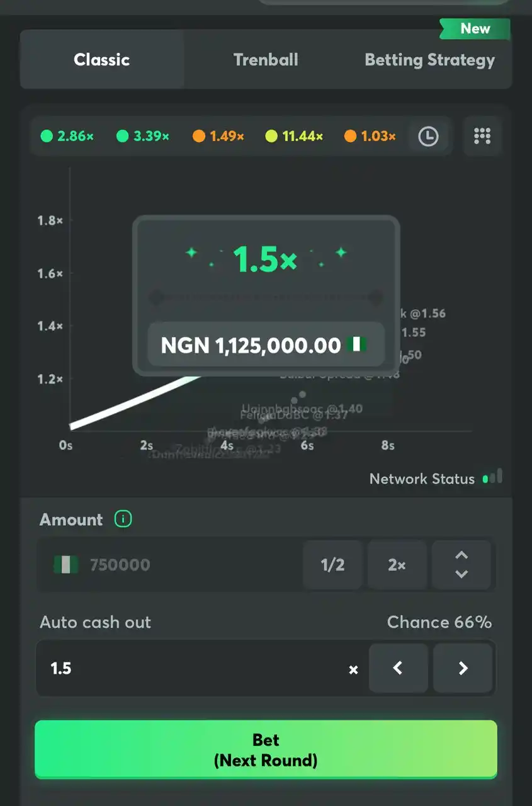Open the round history clock icon
532x806 pixels.
[x=428, y=136]
